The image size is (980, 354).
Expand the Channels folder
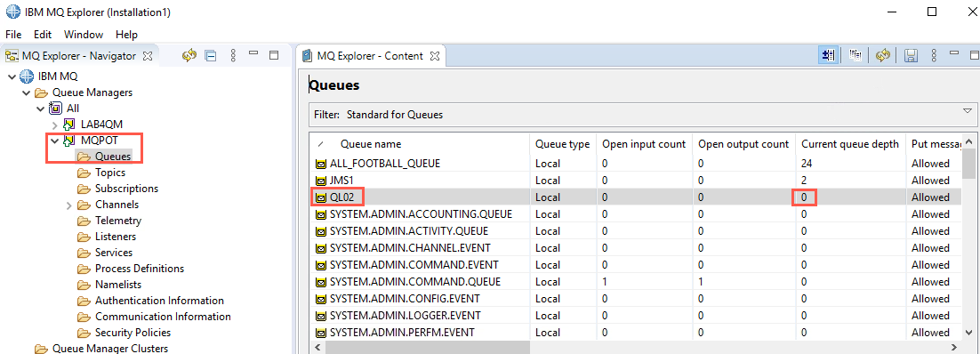pos(69,205)
